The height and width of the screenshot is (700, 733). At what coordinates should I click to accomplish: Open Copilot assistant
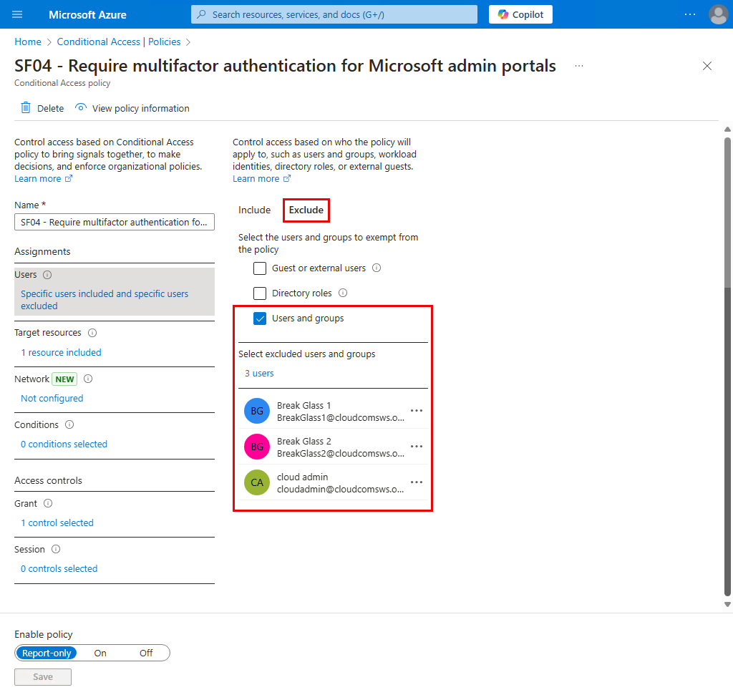pos(520,14)
